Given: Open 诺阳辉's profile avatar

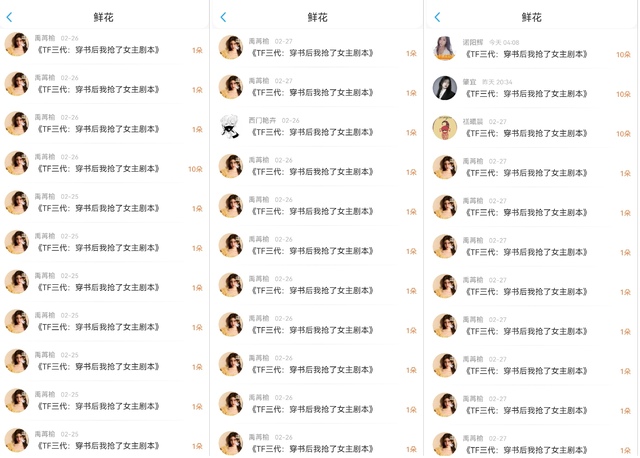Looking at the screenshot, I should pyautogui.click(x=444, y=48).
